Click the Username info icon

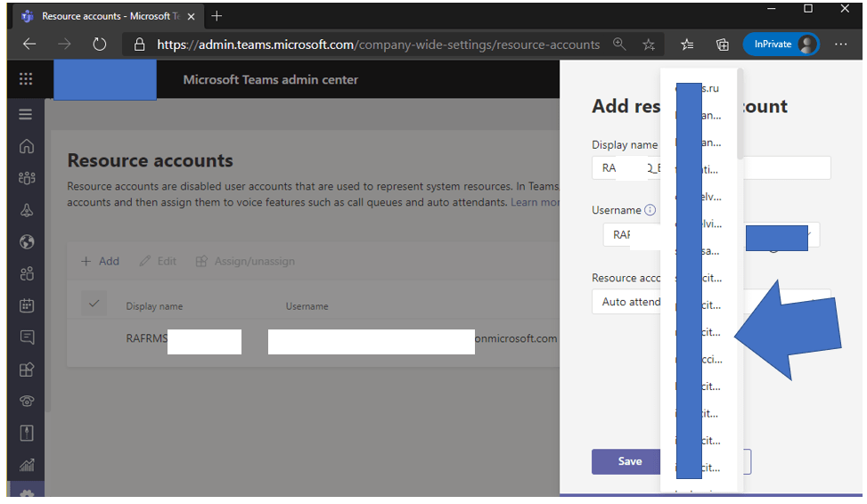[x=650, y=211]
